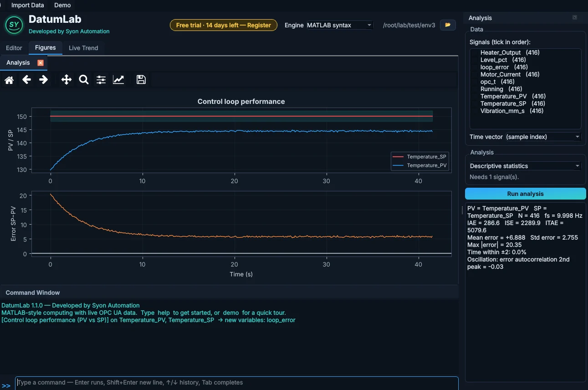Click the DatumLab SY logo

[x=14, y=25]
